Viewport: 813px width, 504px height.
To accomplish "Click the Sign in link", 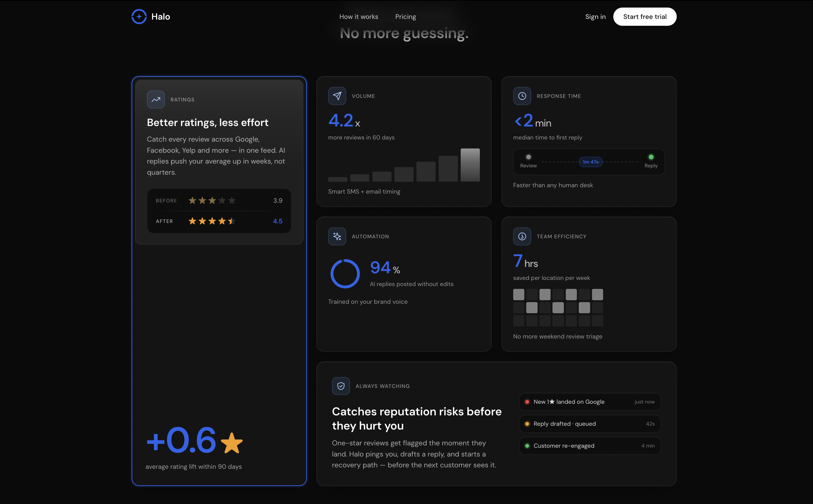I will pyautogui.click(x=595, y=17).
